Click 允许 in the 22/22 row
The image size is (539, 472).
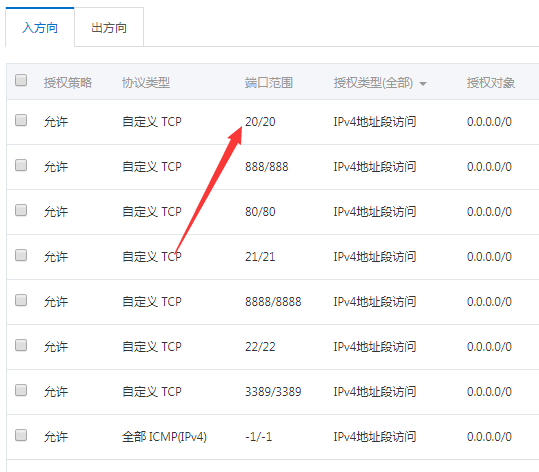(x=56, y=347)
